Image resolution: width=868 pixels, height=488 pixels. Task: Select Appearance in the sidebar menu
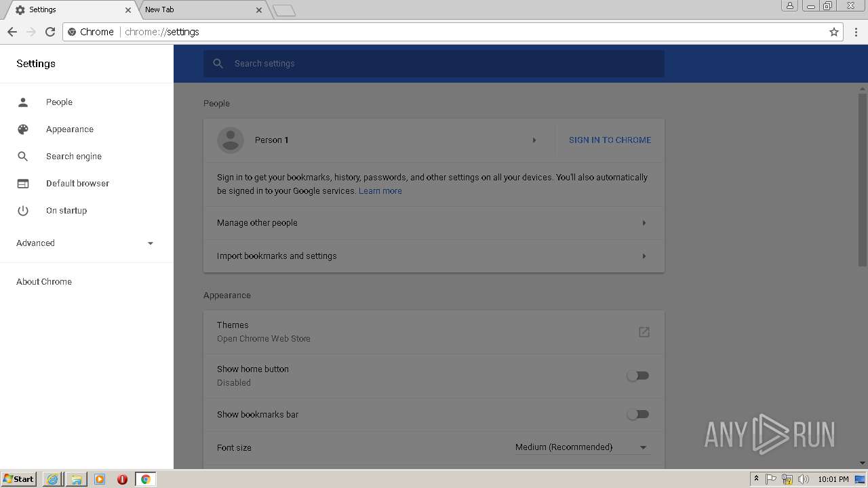(x=70, y=129)
